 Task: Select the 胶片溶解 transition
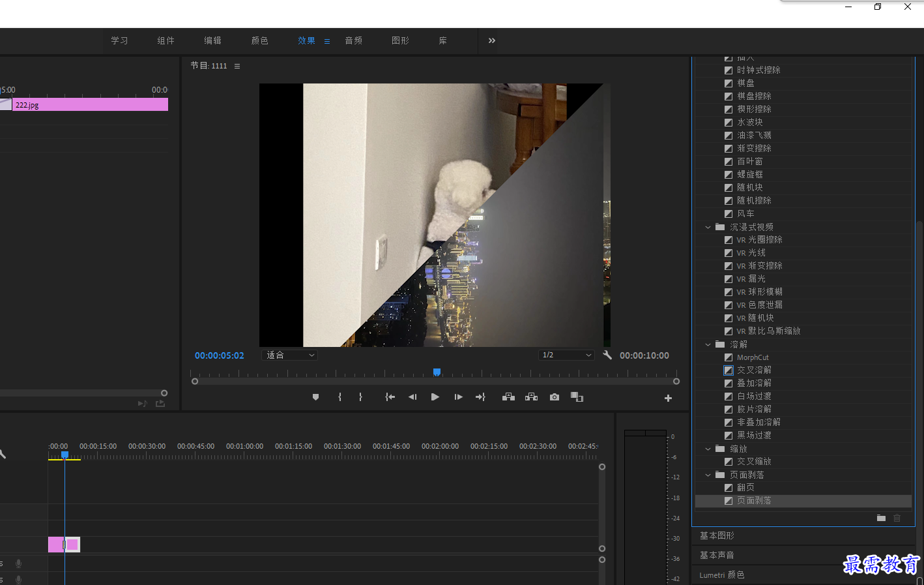click(x=754, y=409)
